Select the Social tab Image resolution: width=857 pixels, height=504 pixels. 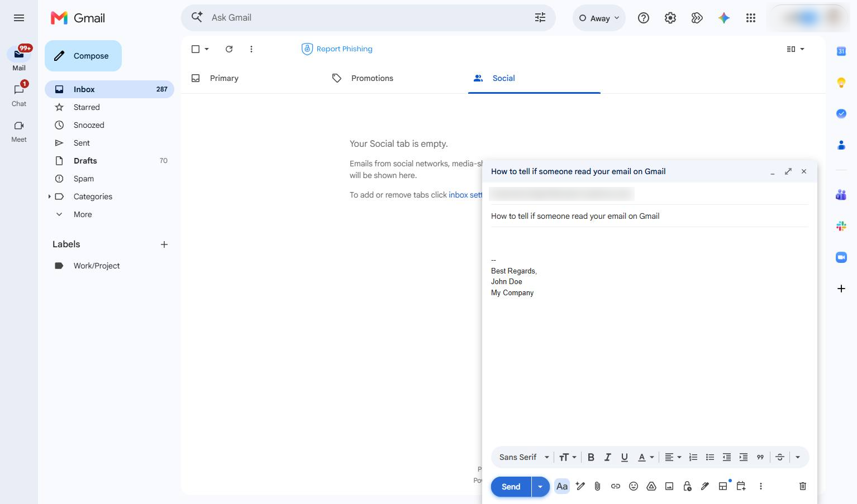pyautogui.click(x=534, y=78)
